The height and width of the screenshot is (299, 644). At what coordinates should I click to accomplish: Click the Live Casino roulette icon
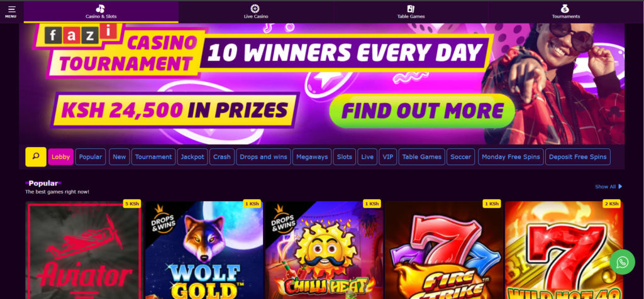[x=255, y=9]
